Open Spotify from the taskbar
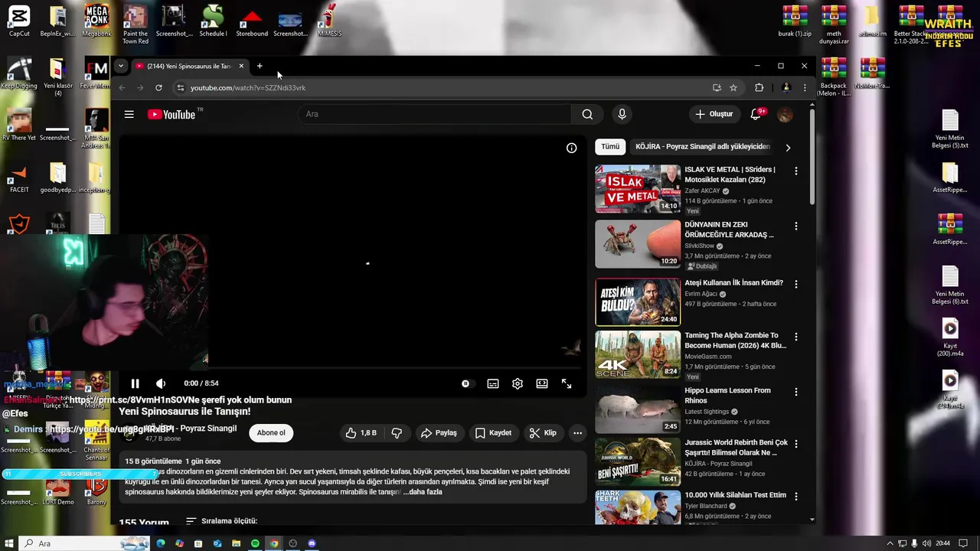 tap(255, 543)
